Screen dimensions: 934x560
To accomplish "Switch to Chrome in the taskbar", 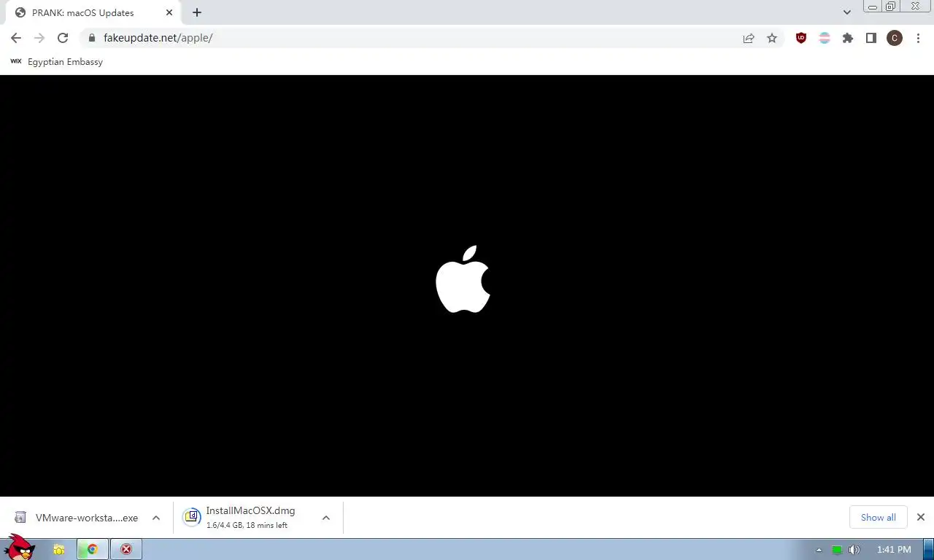I will [x=93, y=550].
